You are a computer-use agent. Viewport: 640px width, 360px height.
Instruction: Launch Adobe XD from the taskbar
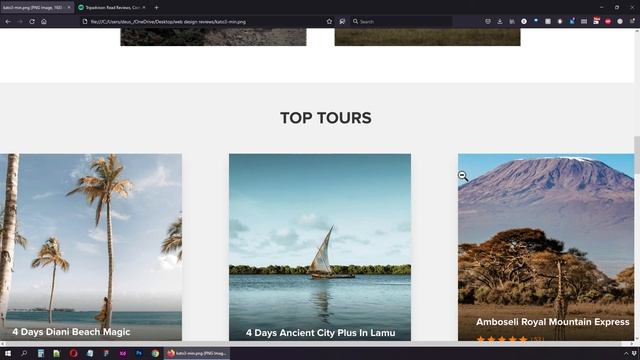point(122,353)
